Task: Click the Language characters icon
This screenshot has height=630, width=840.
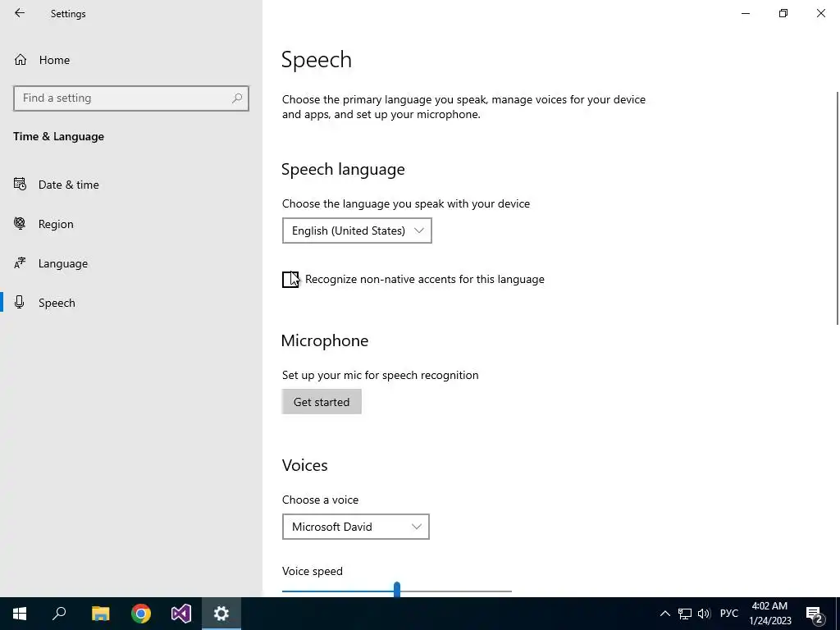Action: [20, 263]
